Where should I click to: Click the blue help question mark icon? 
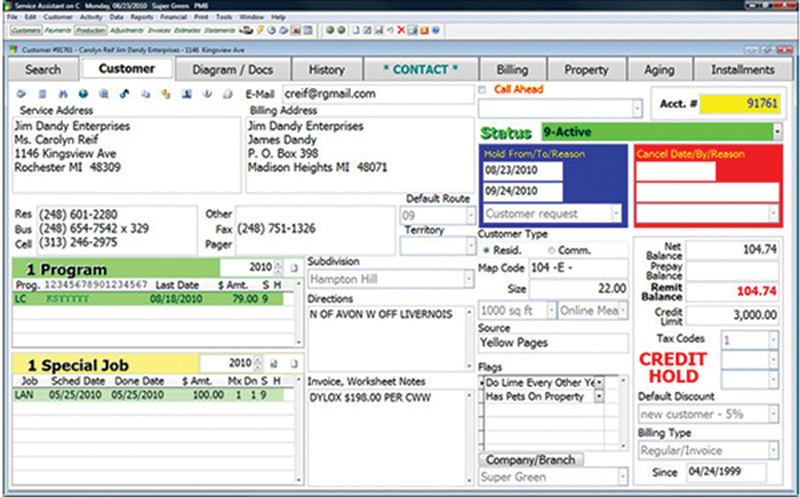point(436,31)
